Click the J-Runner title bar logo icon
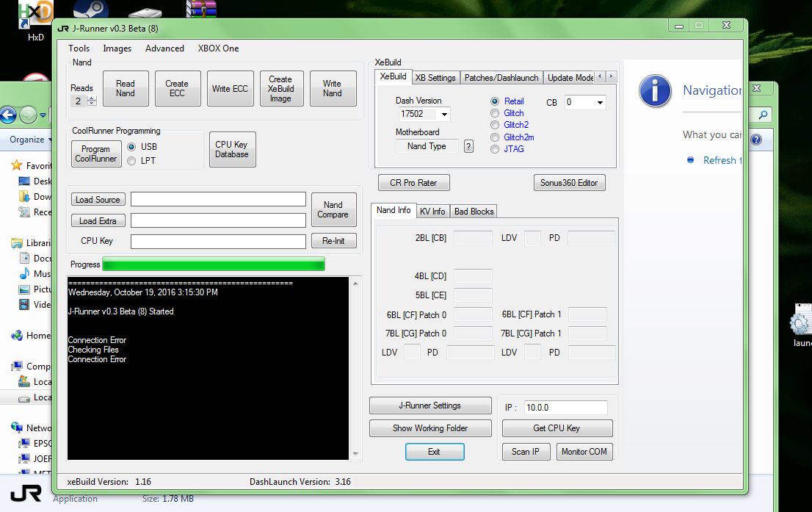 pyautogui.click(x=63, y=29)
